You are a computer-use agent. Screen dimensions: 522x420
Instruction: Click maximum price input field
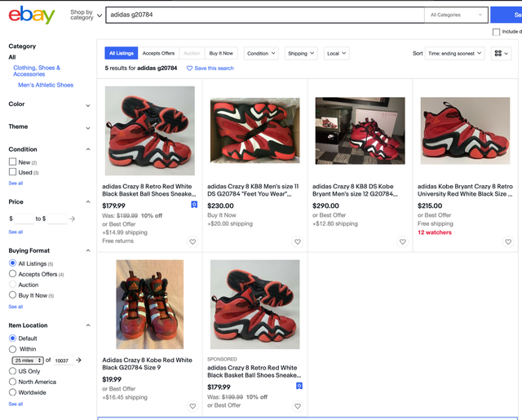(x=57, y=219)
